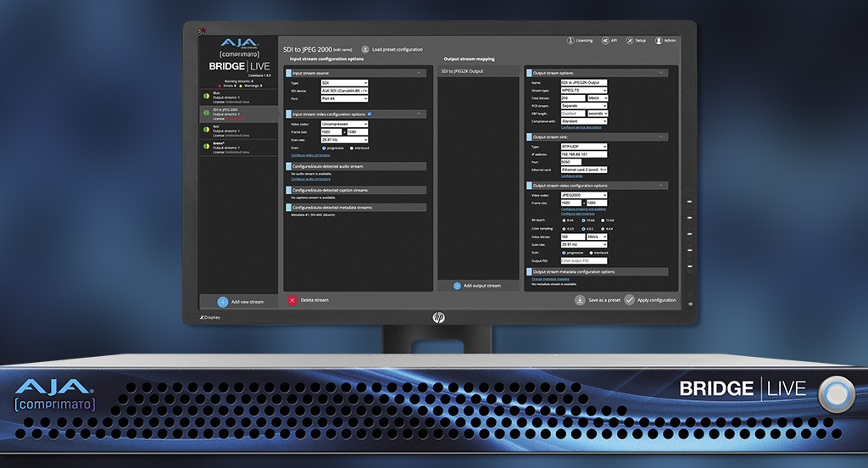
Task: Click the Green stream status indicator icon
Action: (207, 146)
